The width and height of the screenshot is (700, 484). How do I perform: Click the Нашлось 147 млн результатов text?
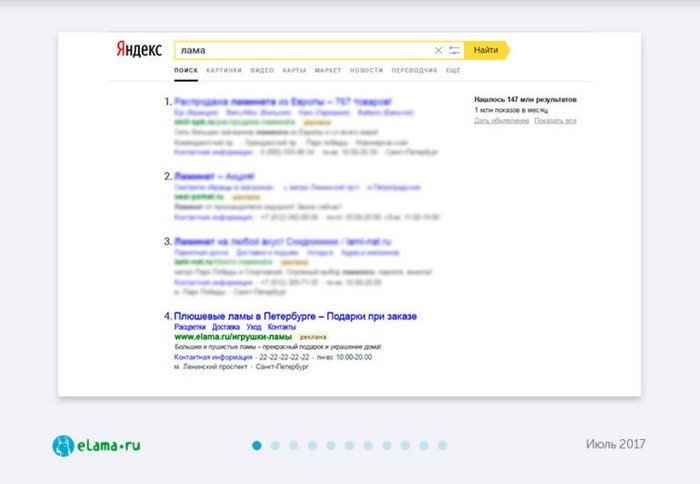click(x=525, y=100)
